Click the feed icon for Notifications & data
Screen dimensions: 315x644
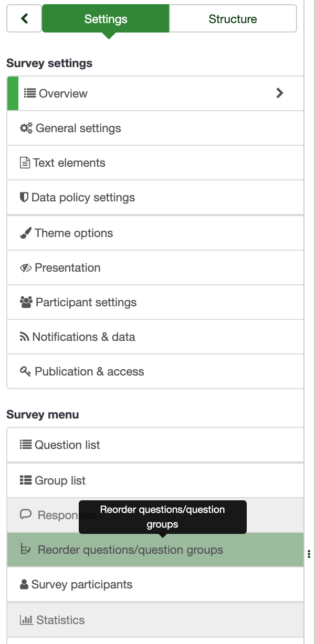[24, 337]
